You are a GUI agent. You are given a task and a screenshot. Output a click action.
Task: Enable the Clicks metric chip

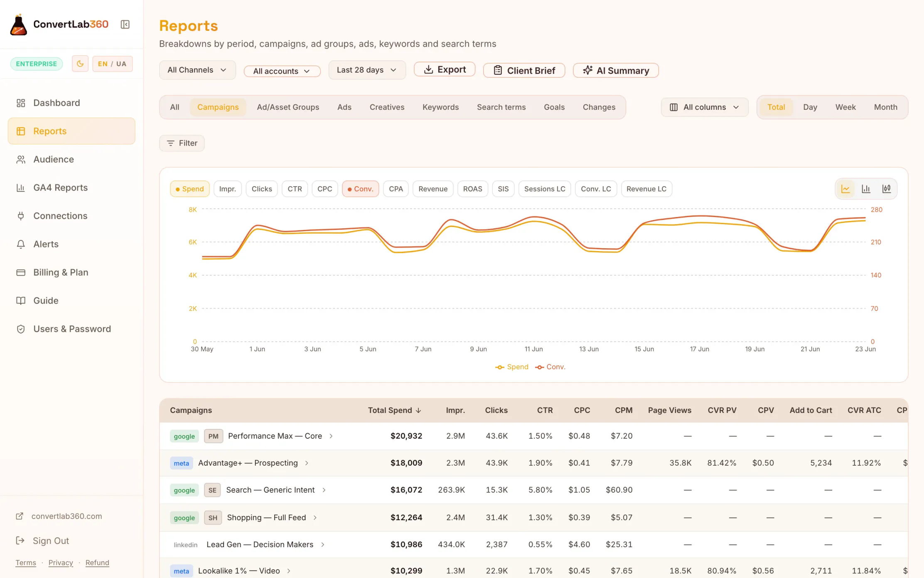point(262,189)
